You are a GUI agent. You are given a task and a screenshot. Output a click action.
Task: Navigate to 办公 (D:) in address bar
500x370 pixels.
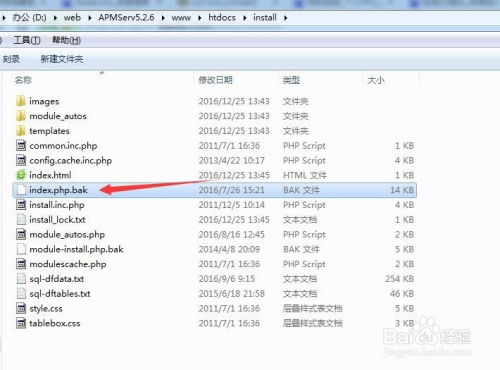29,18
